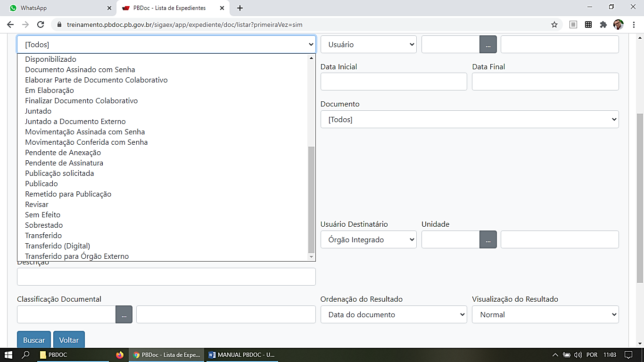
Task: Click the Windows Start button
Action: tap(8, 355)
